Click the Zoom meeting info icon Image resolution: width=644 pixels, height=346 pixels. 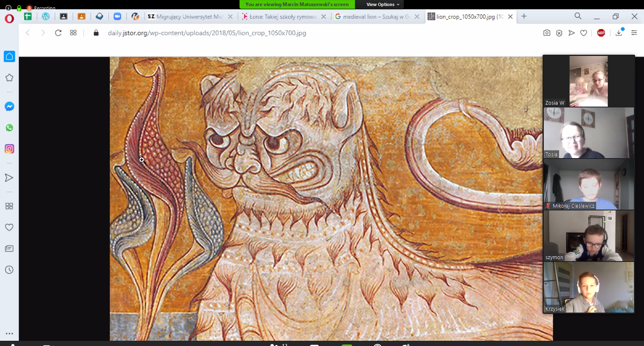pos(8,8)
